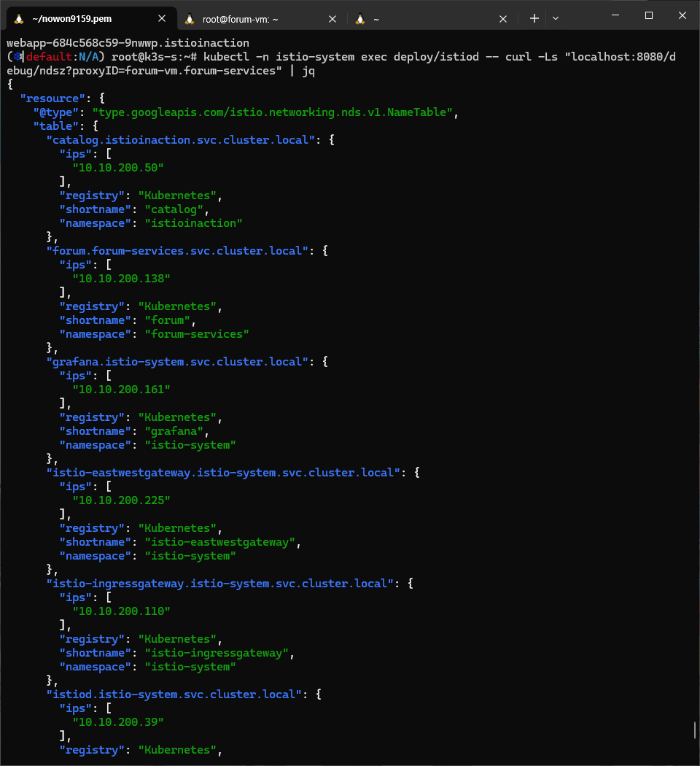Viewport: 700px width, 766px height.
Task: Switch to the ~/nowon9159.pem tab
Action: [x=90, y=18]
